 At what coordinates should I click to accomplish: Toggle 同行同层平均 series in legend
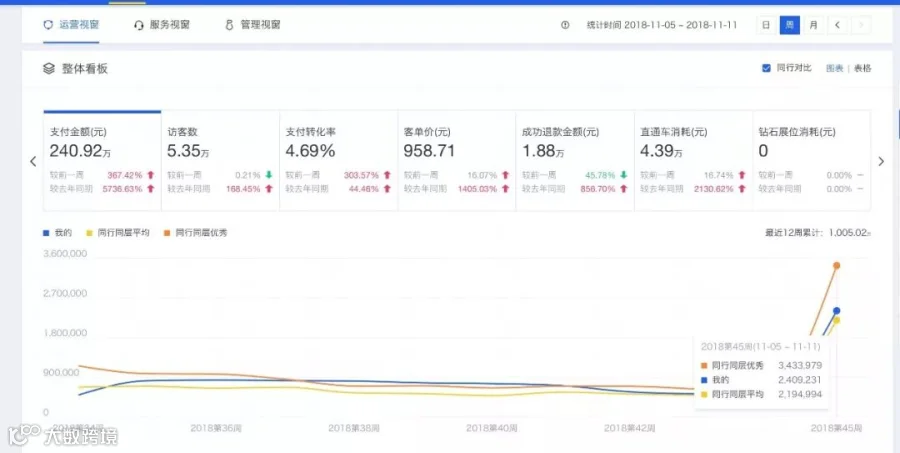coord(118,233)
